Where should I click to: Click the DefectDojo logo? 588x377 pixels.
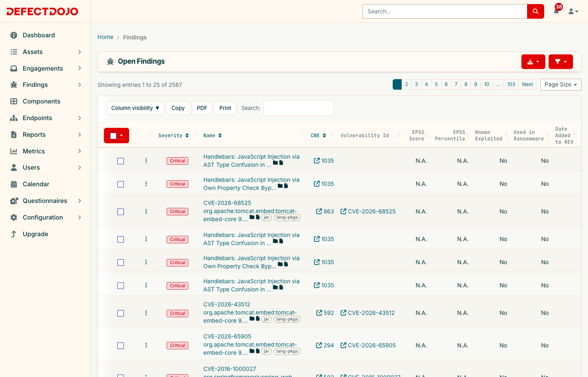point(42,11)
